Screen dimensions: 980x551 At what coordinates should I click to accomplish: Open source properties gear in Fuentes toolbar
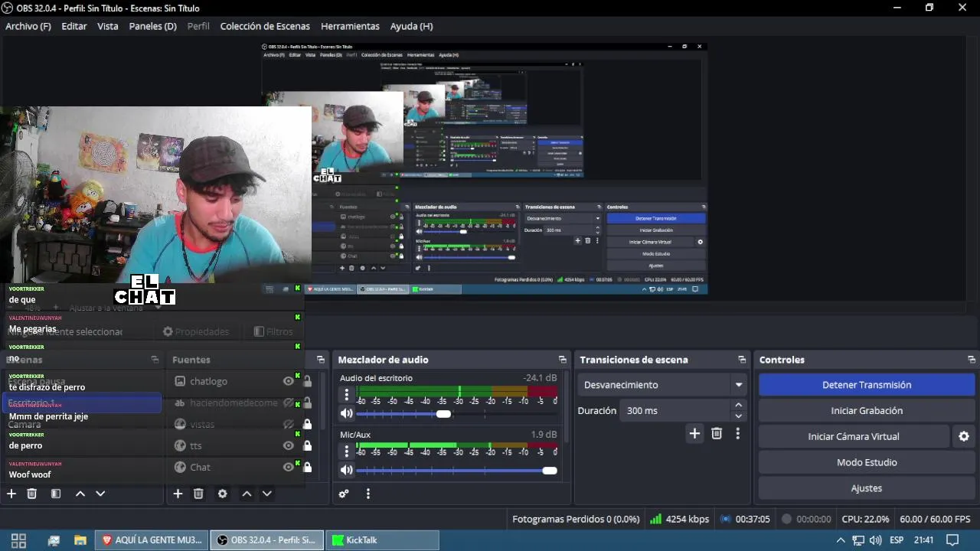[223, 494]
